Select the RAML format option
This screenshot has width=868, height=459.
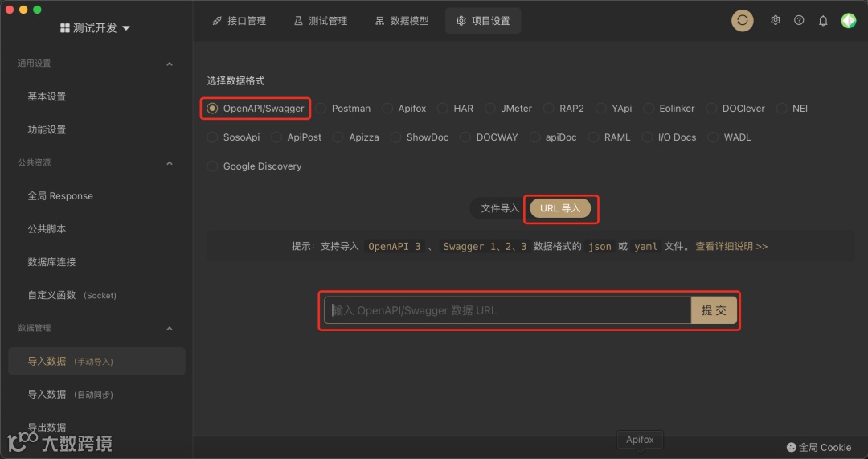609,137
